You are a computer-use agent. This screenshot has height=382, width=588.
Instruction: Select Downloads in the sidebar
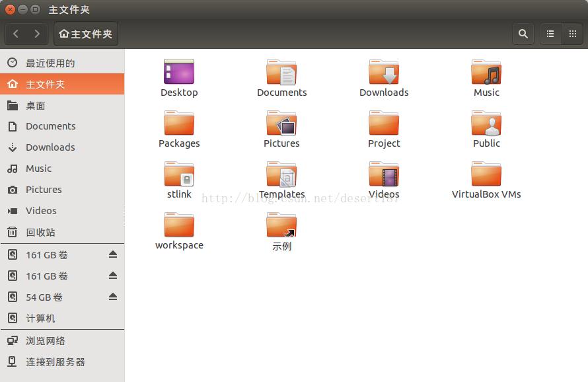tap(50, 147)
